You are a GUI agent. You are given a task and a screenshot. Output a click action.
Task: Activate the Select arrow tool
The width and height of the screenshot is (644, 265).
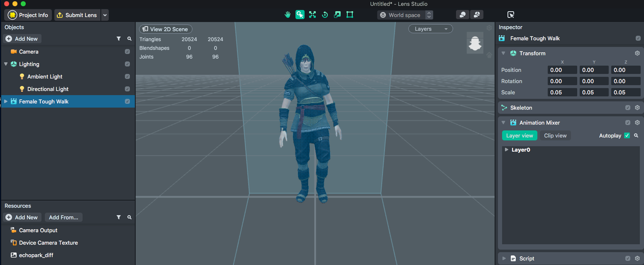point(300,15)
